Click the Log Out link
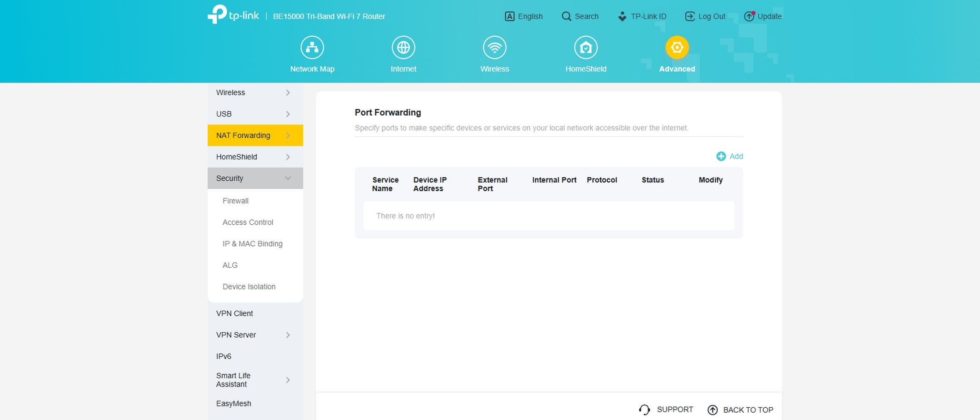Viewport: 980px width, 420px height. point(705,16)
